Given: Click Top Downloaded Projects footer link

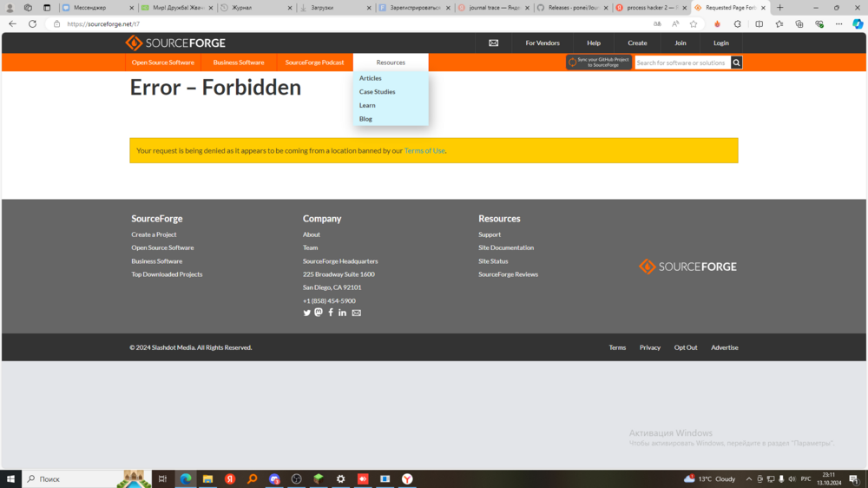Looking at the screenshot, I should coord(167,274).
